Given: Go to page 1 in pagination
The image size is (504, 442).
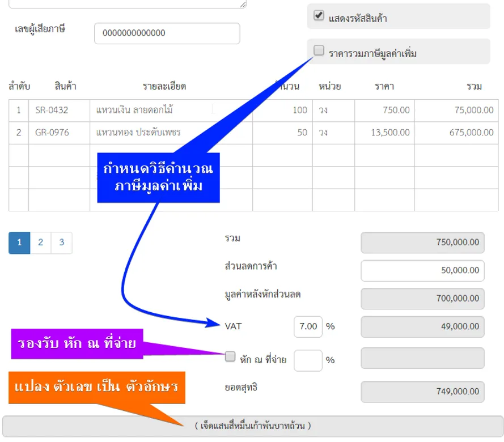Looking at the screenshot, I should [x=19, y=243].
